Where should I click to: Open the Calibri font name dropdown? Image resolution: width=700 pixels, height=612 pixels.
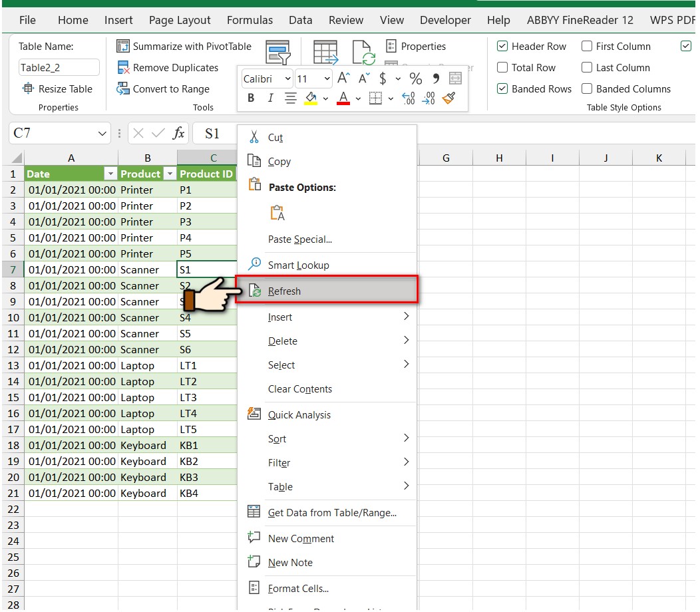coord(288,78)
